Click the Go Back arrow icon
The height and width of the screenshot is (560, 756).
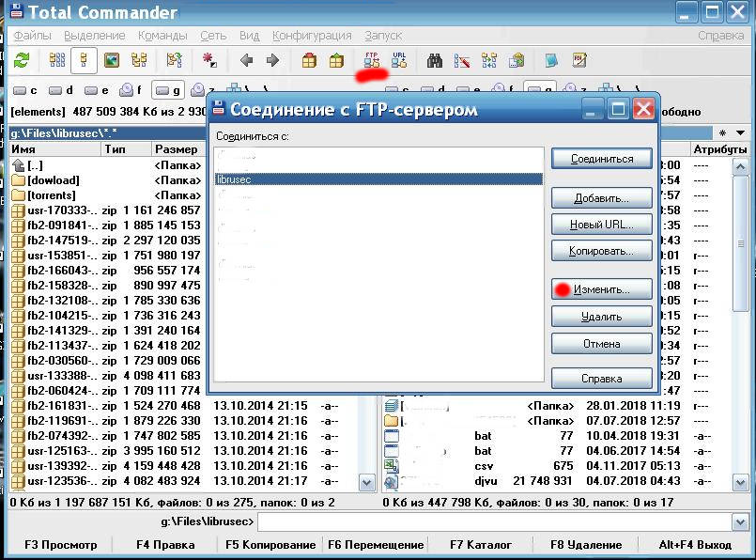[x=246, y=61]
